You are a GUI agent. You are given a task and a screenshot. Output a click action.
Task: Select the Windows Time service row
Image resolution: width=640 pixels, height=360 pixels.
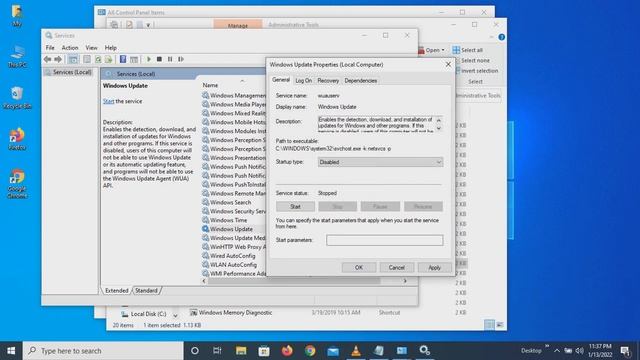[233, 220]
